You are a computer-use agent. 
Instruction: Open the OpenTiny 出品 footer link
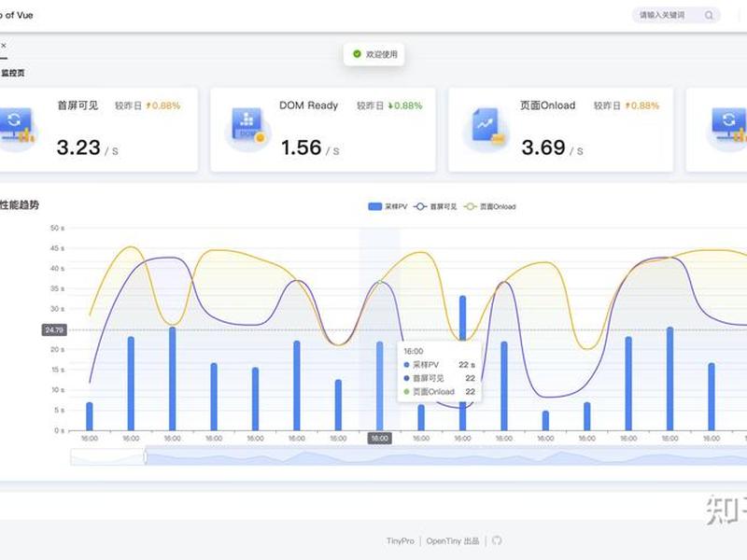coord(453,541)
